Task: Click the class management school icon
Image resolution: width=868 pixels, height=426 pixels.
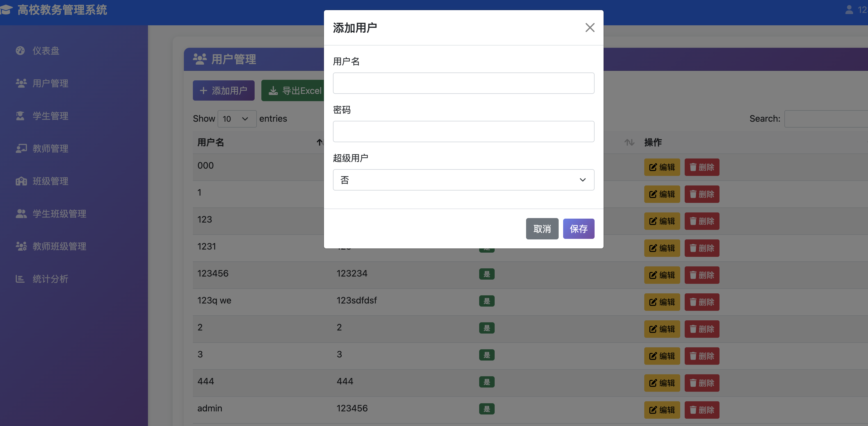Action: 21,181
